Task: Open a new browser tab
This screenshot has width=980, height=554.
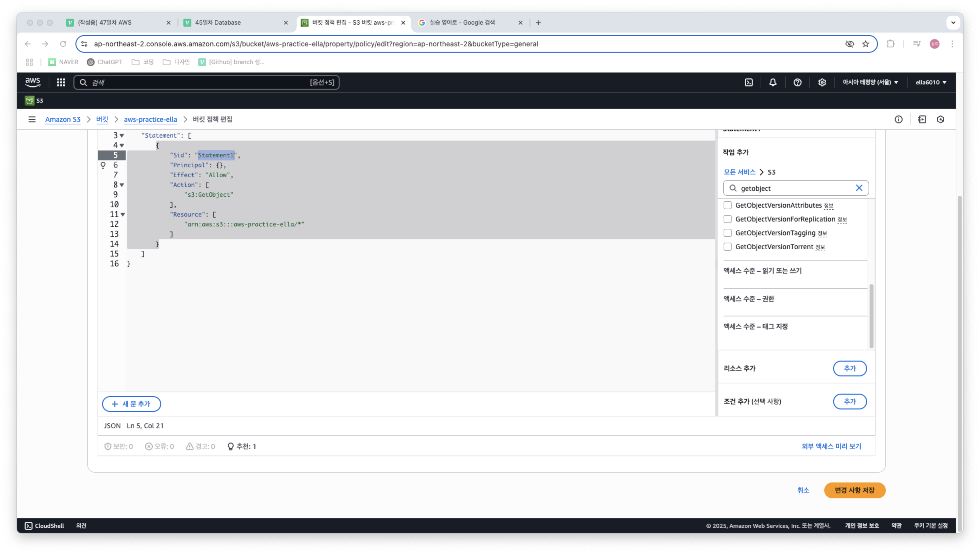Action: (538, 22)
